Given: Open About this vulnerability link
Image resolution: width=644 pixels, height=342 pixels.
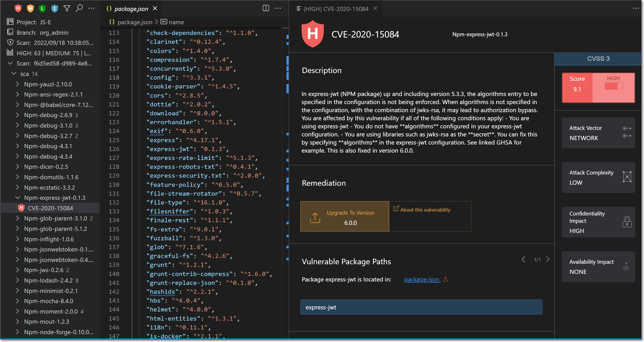Looking at the screenshot, I should point(425,210).
